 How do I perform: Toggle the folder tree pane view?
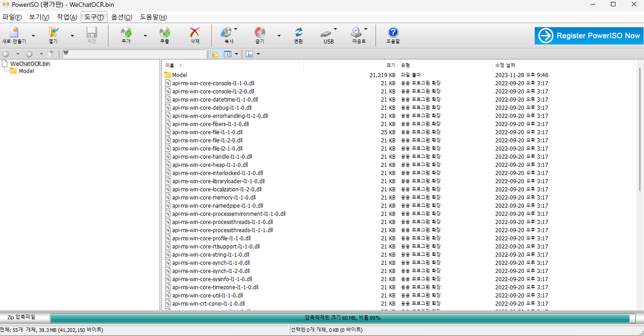coord(216,54)
